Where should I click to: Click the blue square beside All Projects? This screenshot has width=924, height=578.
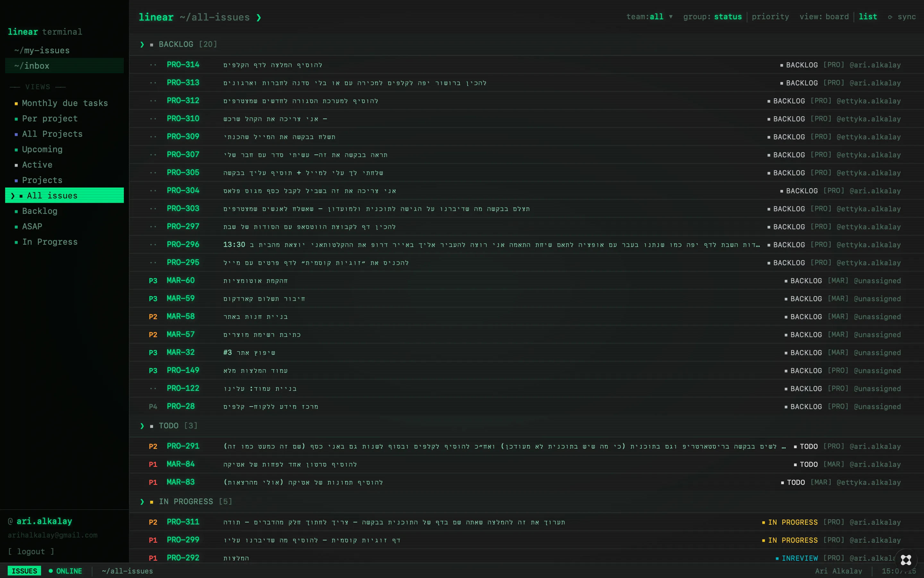tap(16, 135)
